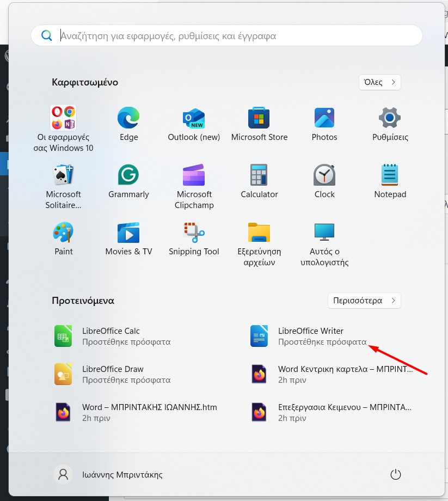Viewport: 448px width, 501px height.
Task: Open the Paint app icon
Action: 63,232
